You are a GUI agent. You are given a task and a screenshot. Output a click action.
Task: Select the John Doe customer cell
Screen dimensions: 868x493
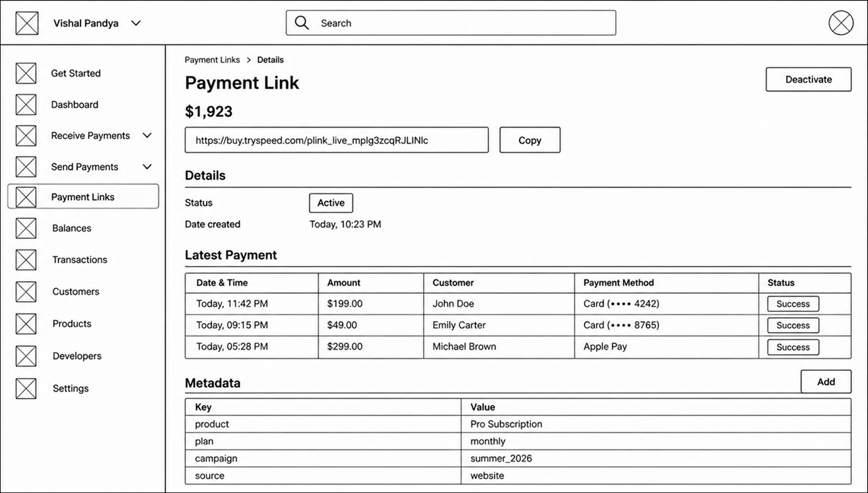click(499, 304)
